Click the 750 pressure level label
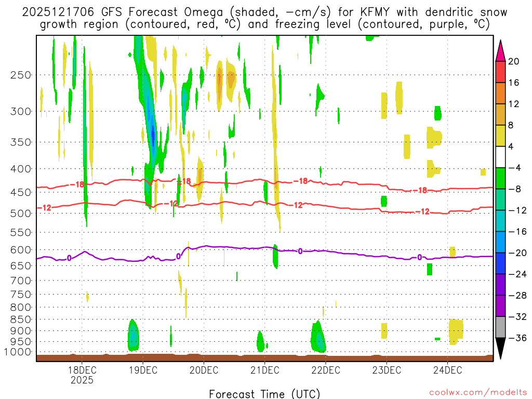Viewport: 532px width, 399px height. coord(20,295)
